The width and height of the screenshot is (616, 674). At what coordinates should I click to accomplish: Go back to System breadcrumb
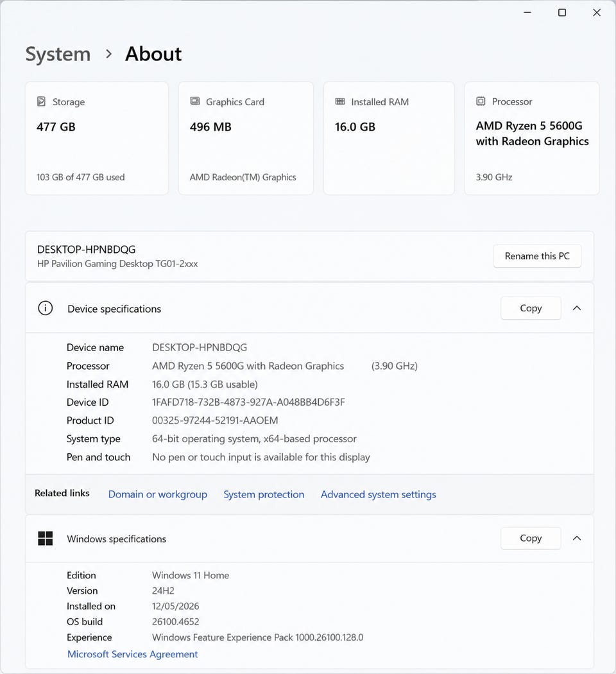pos(58,54)
